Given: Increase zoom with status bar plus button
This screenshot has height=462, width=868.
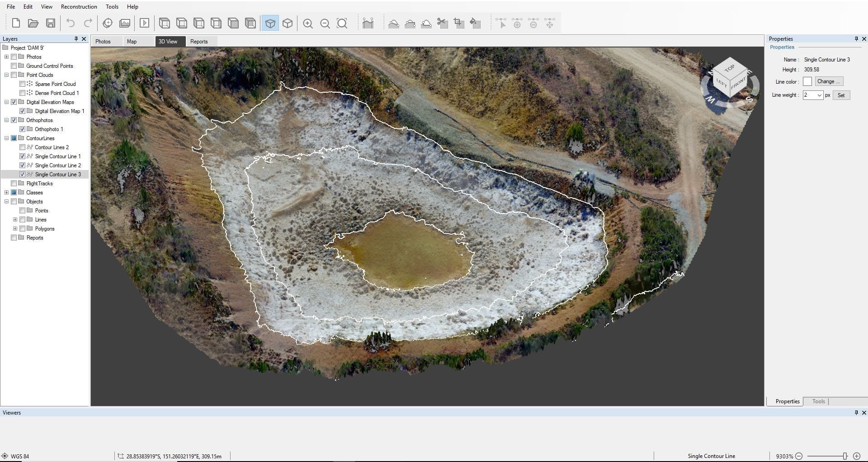Looking at the screenshot, I should [x=856, y=456].
